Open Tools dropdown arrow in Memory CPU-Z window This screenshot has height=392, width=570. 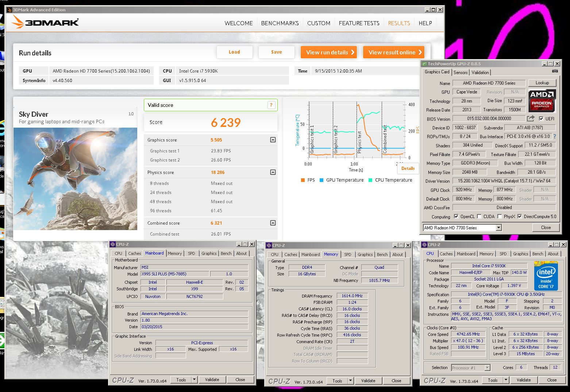point(351,381)
